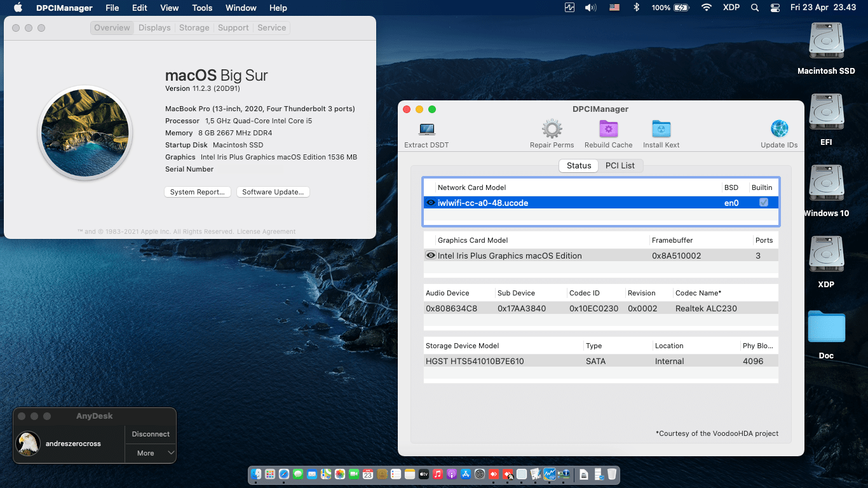Open the Macintosh SSD desktop drive
The height and width of the screenshot is (488, 868).
pos(826,42)
